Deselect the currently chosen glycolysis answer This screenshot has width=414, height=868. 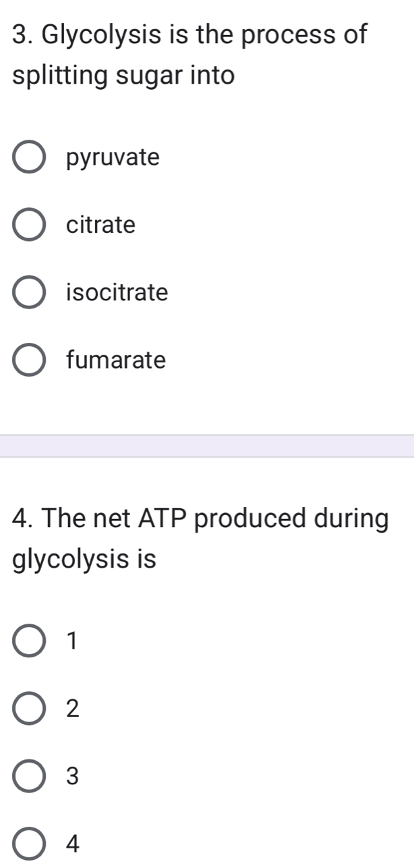click(x=28, y=157)
